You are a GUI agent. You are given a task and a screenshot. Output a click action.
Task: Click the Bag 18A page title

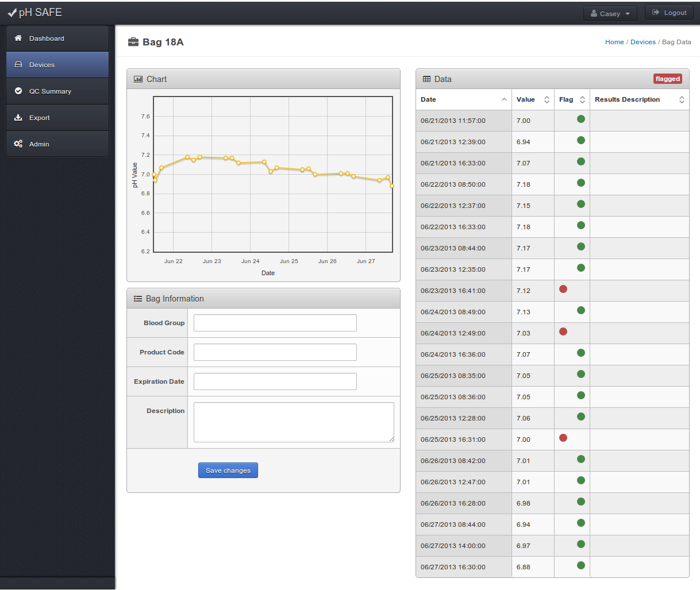tap(163, 42)
